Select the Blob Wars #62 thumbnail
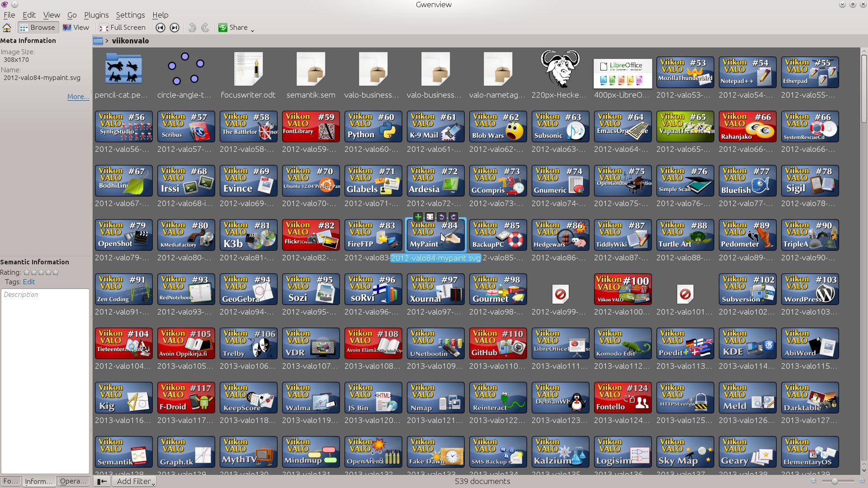The image size is (868, 488). pos(498,127)
